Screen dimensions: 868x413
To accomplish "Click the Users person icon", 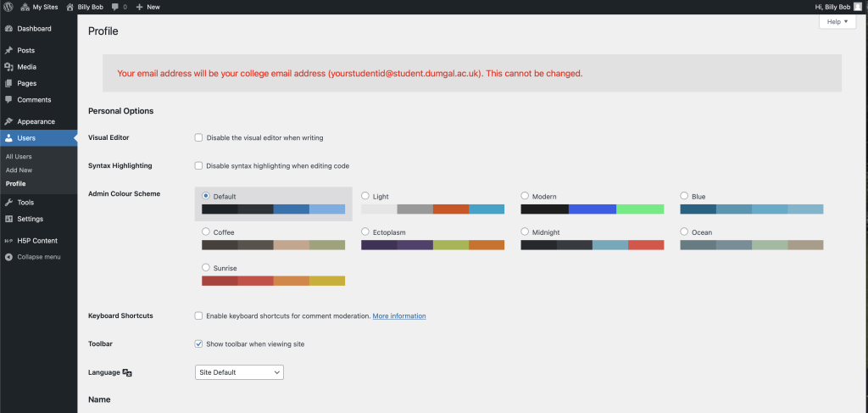I will pos(8,138).
